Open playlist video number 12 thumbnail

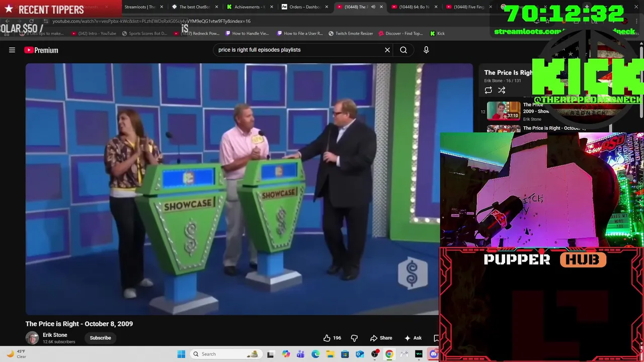(504, 111)
